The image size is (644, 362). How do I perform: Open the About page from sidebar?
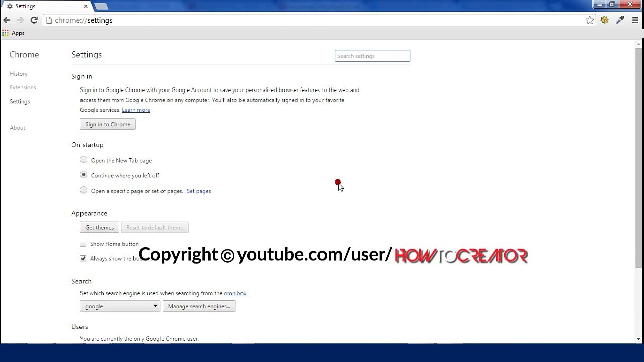(x=17, y=128)
